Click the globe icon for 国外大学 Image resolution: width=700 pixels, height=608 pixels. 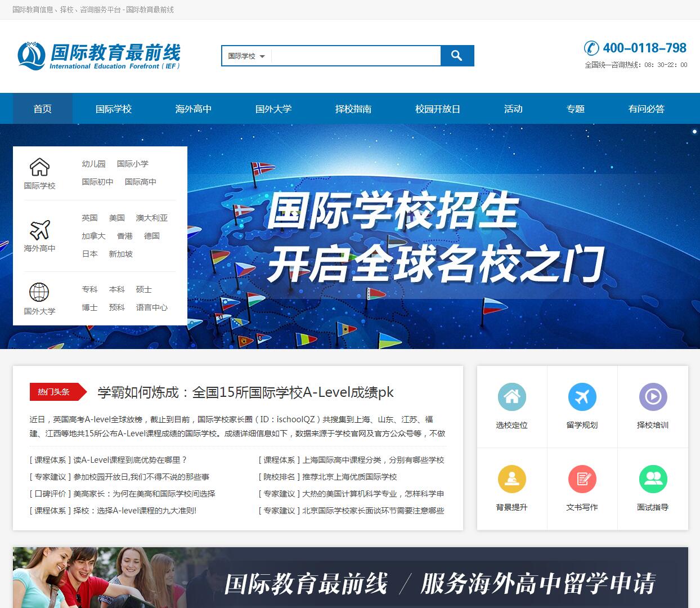[x=39, y=292]
